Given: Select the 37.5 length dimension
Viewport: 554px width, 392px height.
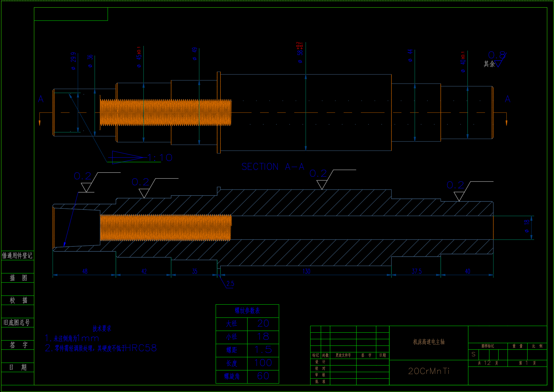Looking at the screenshot, I should 416,271.
